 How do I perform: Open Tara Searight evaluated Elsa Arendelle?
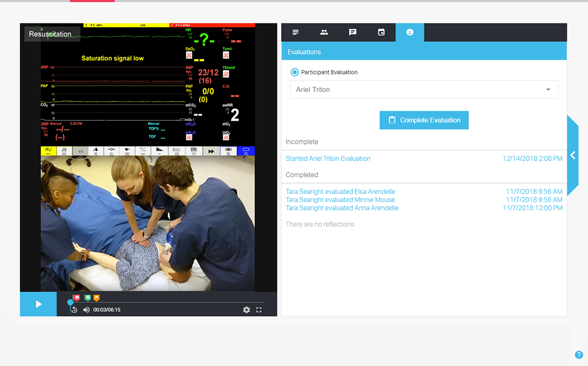point(340,192)
